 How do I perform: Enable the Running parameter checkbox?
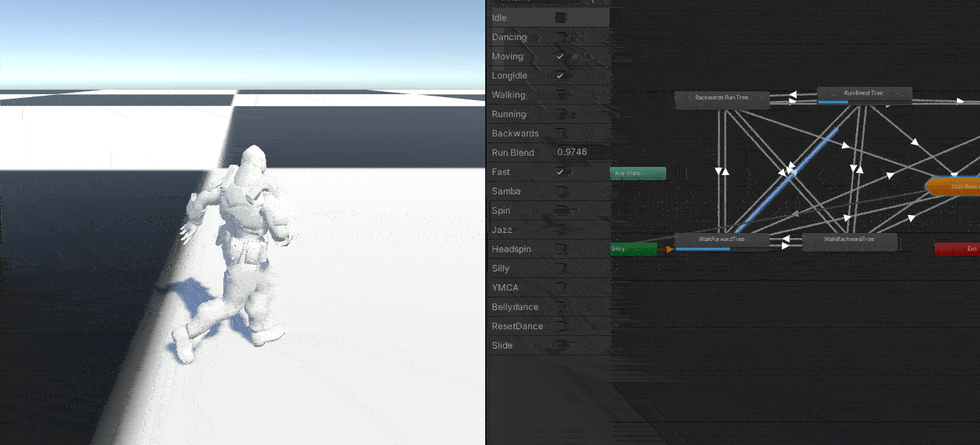pos(561,113)
